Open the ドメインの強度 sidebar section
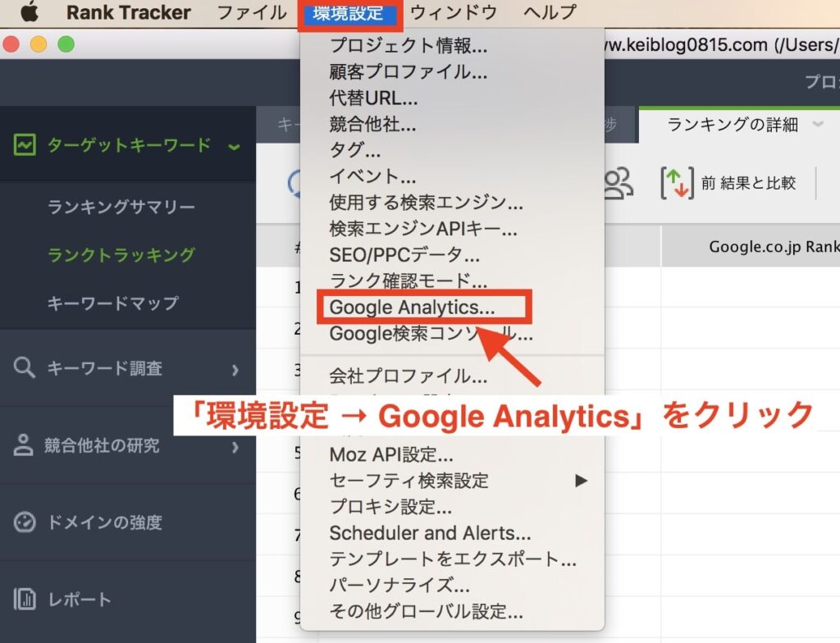The height and width of the screenshot is (643, 840). coord(127,522)
